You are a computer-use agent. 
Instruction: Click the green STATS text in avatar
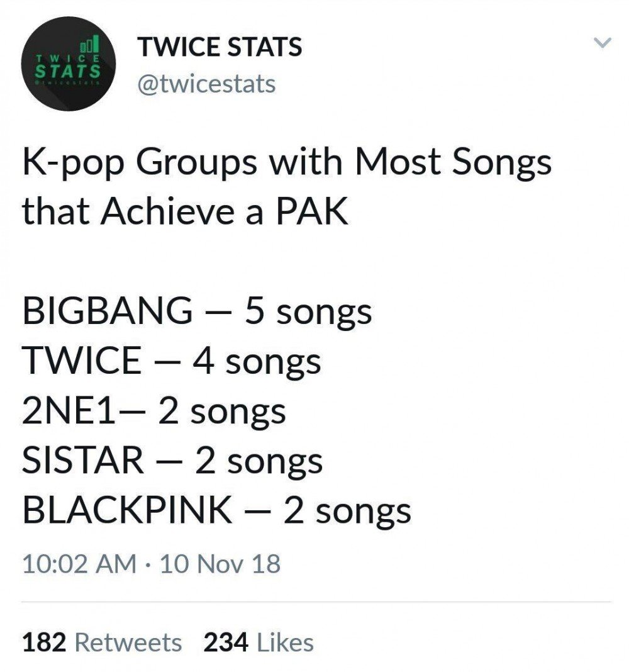click(x=69, y=69)
